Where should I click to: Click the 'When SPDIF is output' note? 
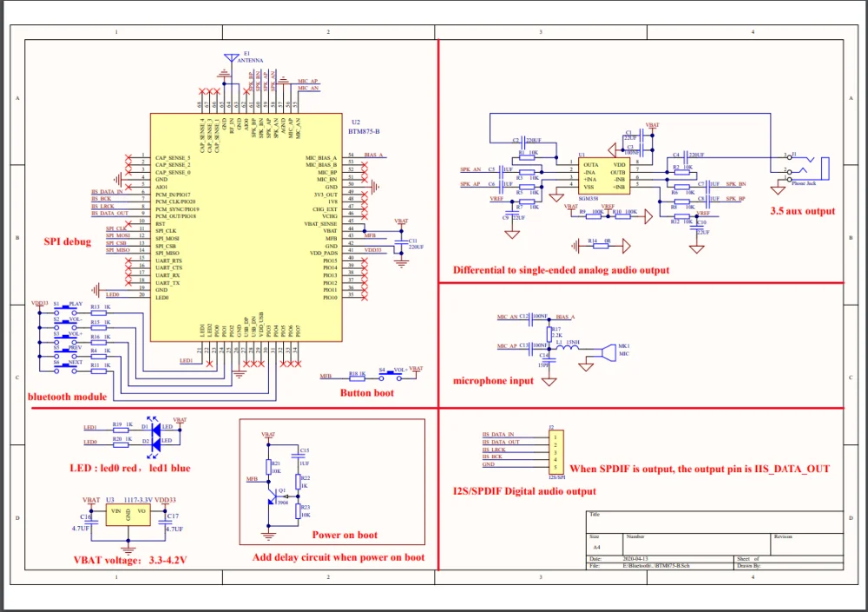[x=700, y=469]
